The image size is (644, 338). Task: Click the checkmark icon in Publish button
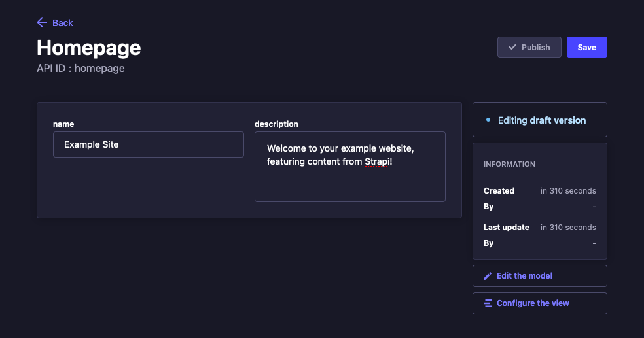[x=512, y=48]
